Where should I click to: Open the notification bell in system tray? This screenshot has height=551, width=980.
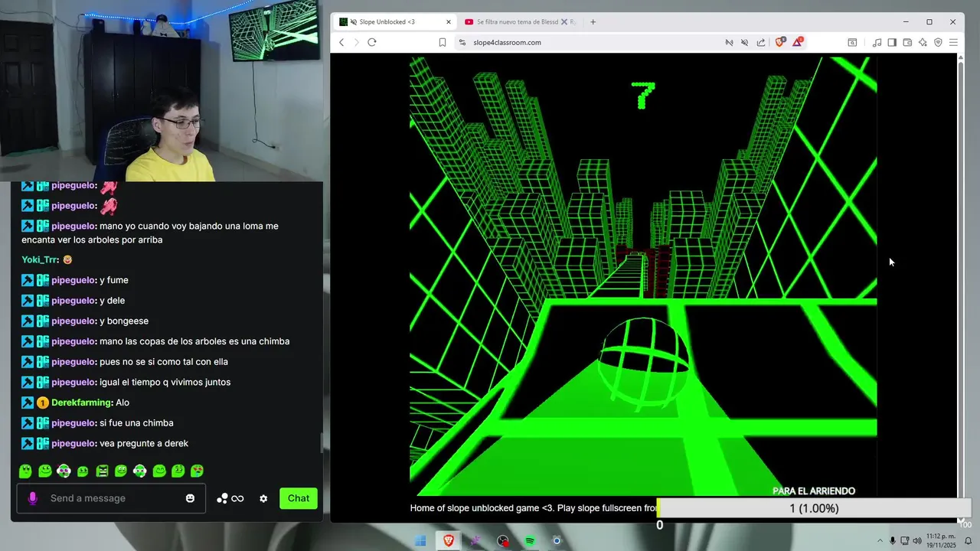[x=969, y=541]
